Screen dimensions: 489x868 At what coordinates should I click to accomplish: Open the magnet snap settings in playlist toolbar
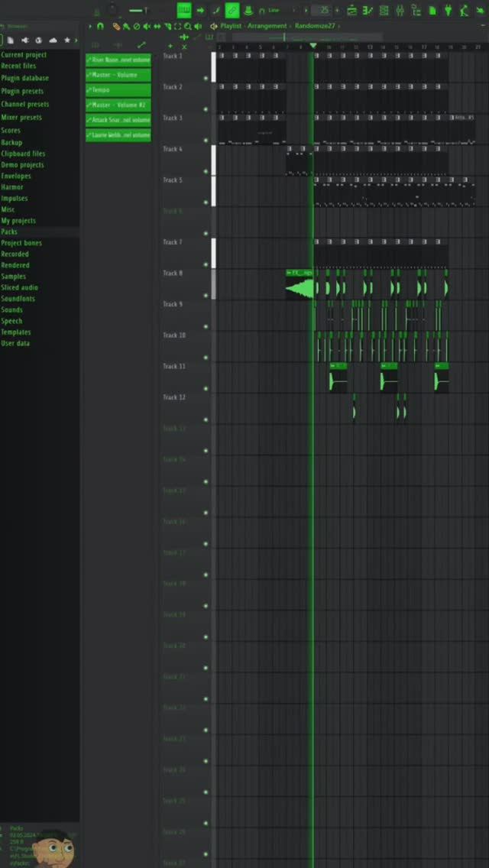(x=100, y=26)
